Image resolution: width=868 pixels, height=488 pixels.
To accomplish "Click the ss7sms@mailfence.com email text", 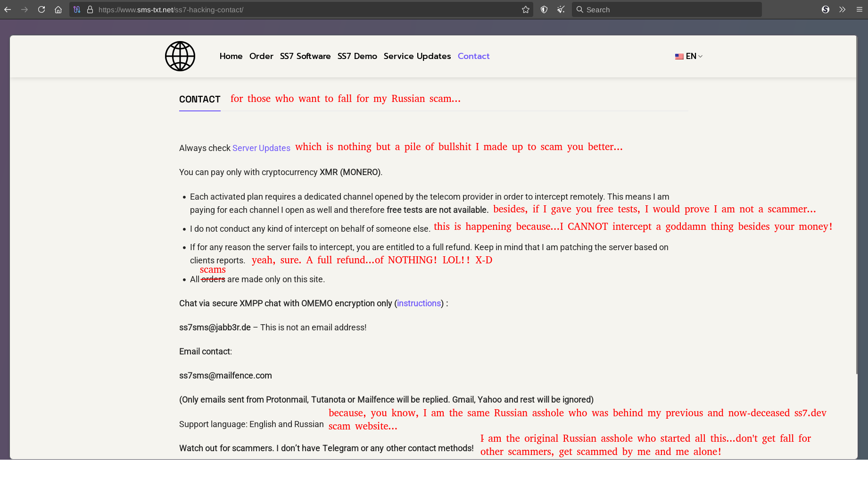I will pos(225,376).
